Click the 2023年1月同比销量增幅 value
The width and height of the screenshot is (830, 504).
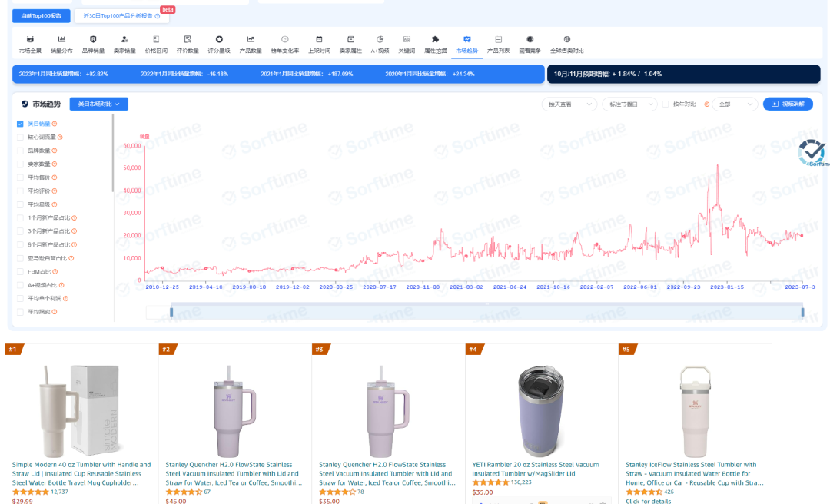[97, 74]
